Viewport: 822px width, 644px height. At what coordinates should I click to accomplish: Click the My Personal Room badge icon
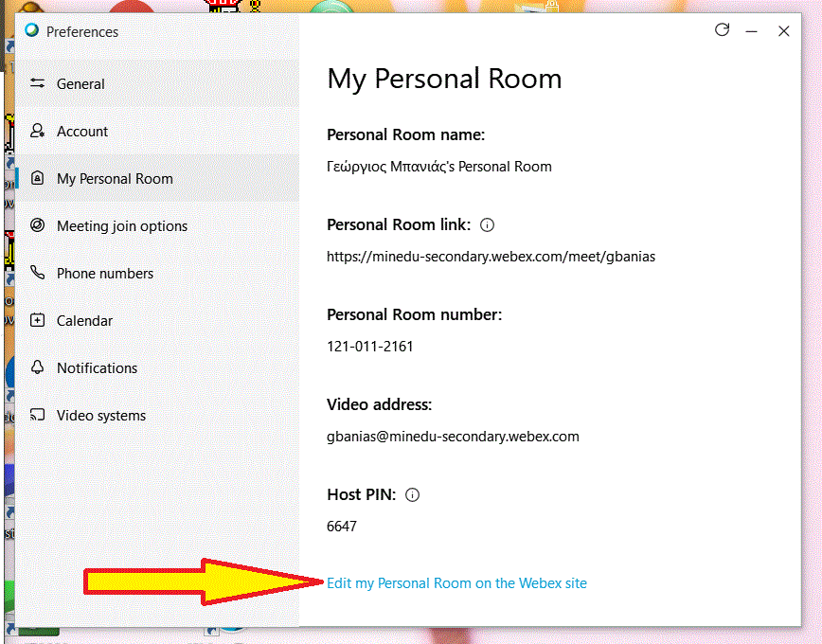click(x=37, y=178)
